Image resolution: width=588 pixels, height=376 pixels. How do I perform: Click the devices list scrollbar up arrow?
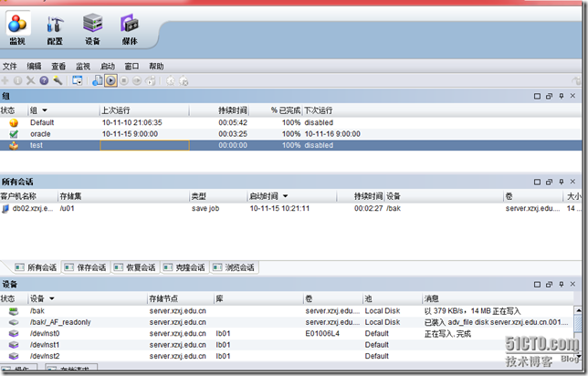[x=578, y=310]
